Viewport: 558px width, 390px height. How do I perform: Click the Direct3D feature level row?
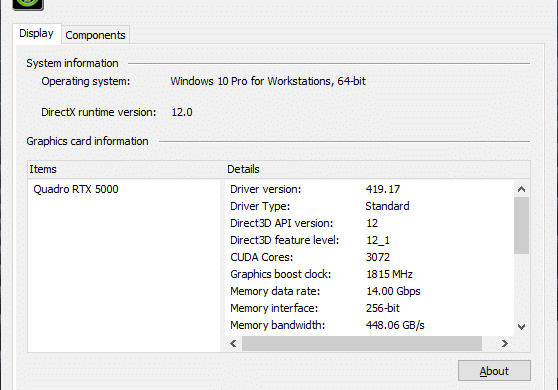369,240
